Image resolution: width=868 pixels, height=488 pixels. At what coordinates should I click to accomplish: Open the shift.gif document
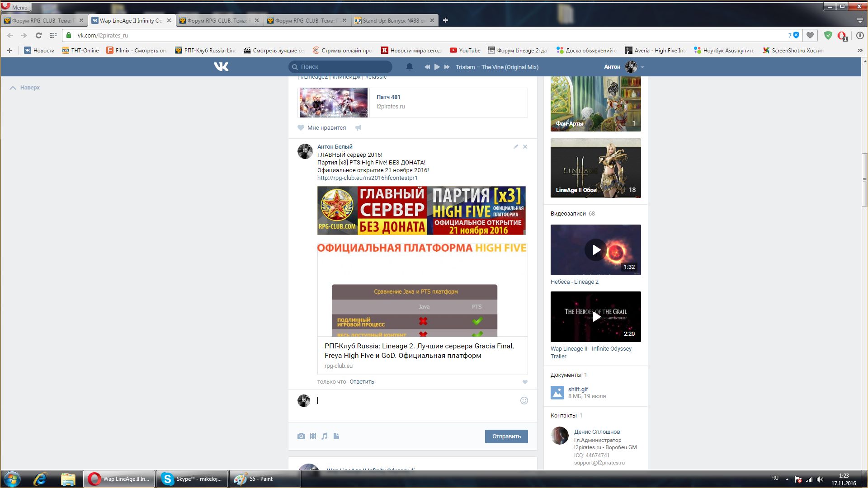click(578, 389)
